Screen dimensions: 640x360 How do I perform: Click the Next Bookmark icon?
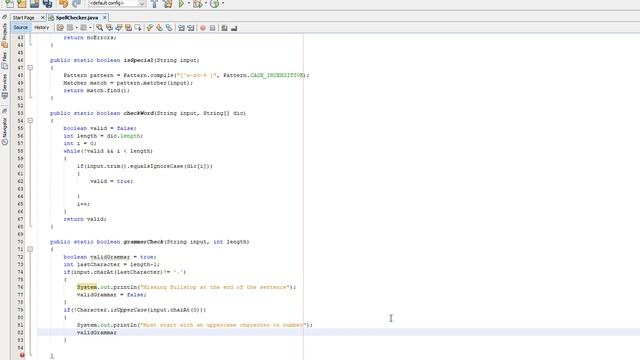click(159, 28)
